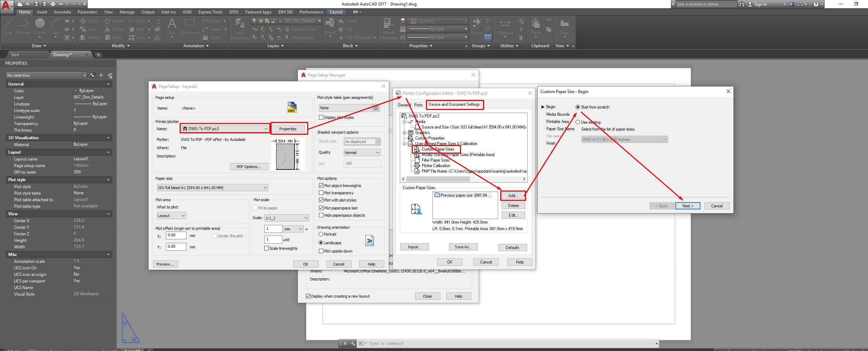Select the Arc tool
Viewport: 868px width, 351px height.
click(55, 27)
